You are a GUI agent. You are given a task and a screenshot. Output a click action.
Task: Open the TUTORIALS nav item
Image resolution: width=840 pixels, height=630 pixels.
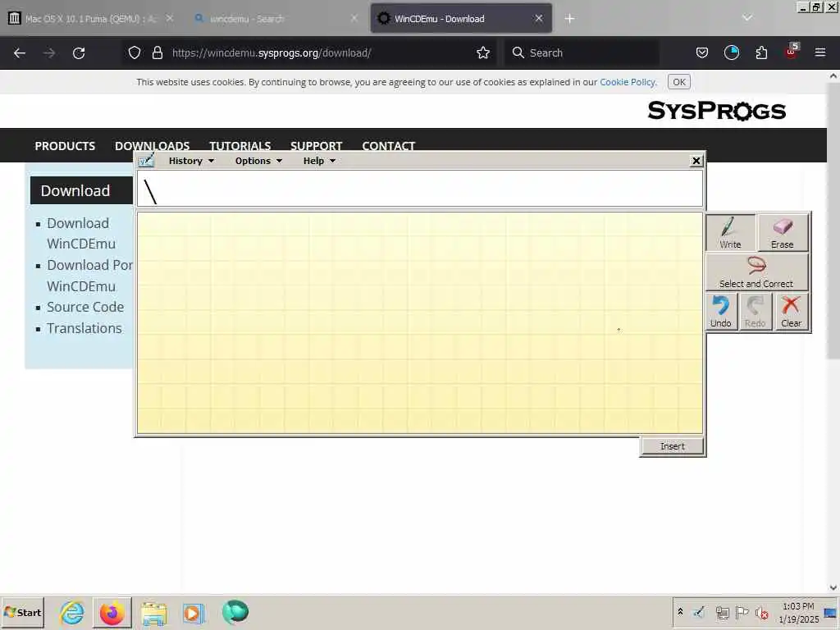pos(240,146)
